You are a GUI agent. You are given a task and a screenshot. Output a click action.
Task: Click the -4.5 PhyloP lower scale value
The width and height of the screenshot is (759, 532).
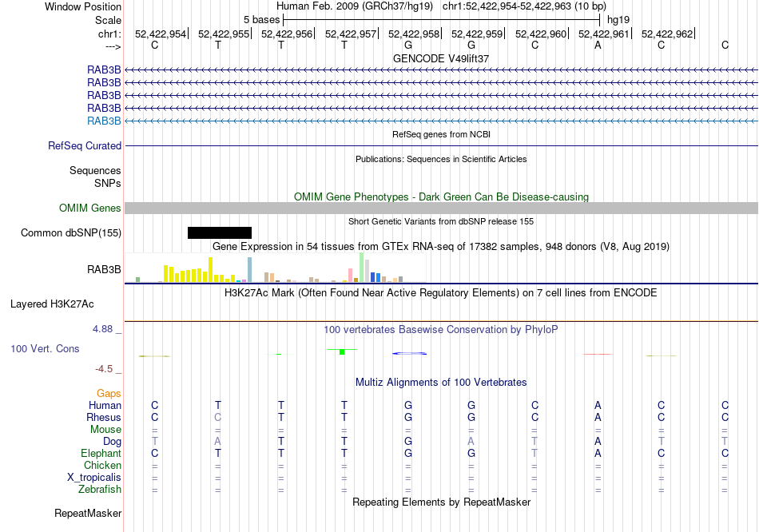104,369
